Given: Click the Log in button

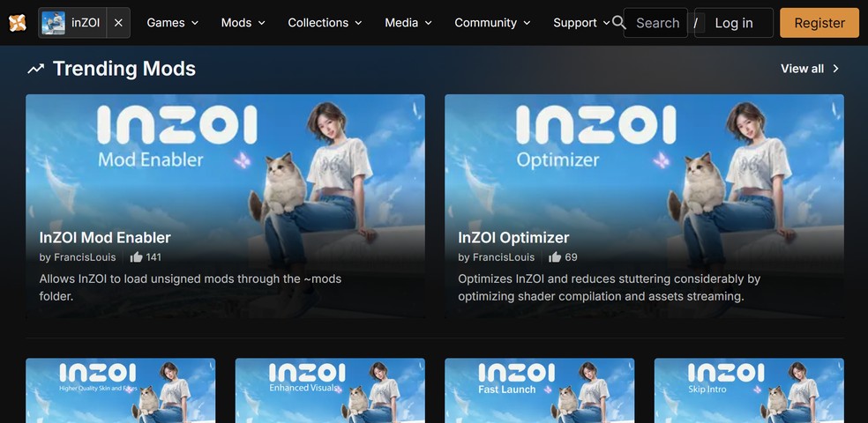Looking at the screenshot, I should click(x=734, y=23).
